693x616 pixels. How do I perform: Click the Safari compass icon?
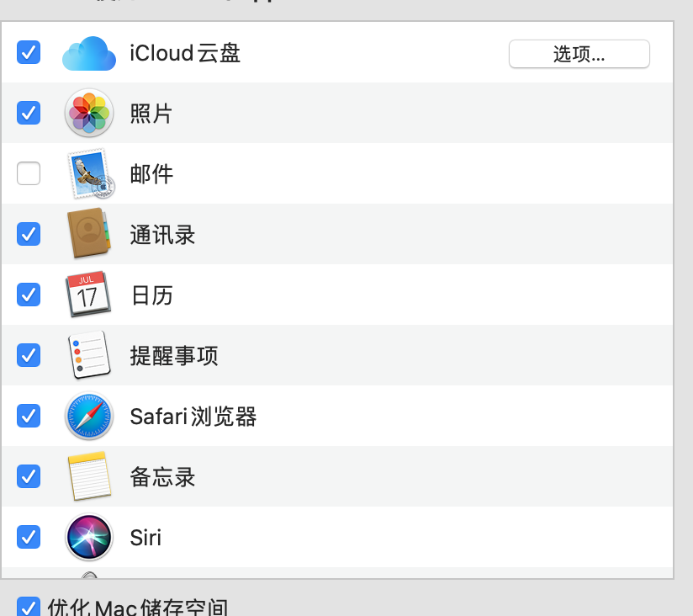(89, 416)
